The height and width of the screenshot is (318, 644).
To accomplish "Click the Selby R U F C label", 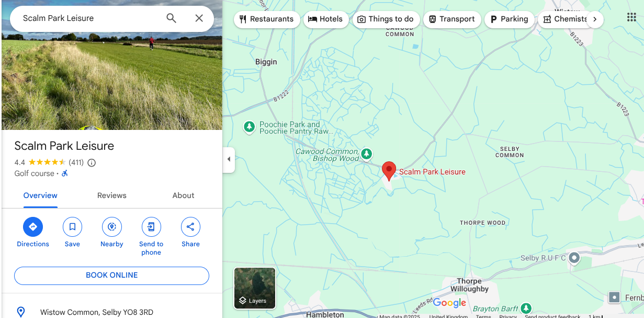I will (543, 258).
